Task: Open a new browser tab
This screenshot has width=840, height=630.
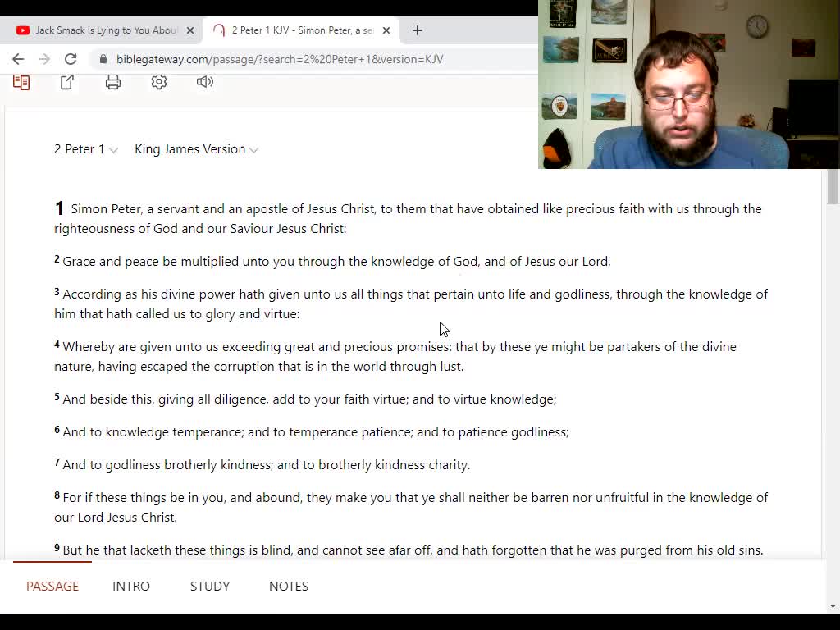Action: [418, 30]
